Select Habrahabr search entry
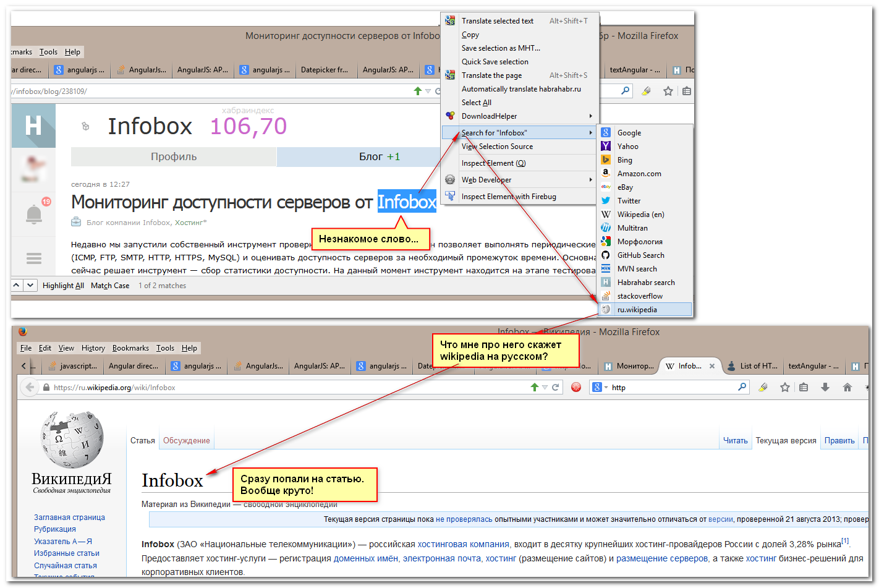 pos(645,283)
